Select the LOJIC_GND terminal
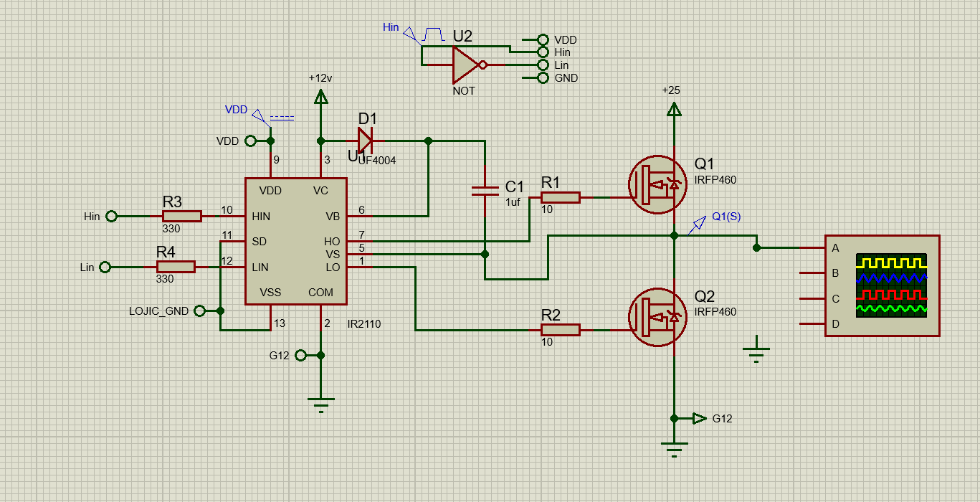 click(x=200, y=311)
